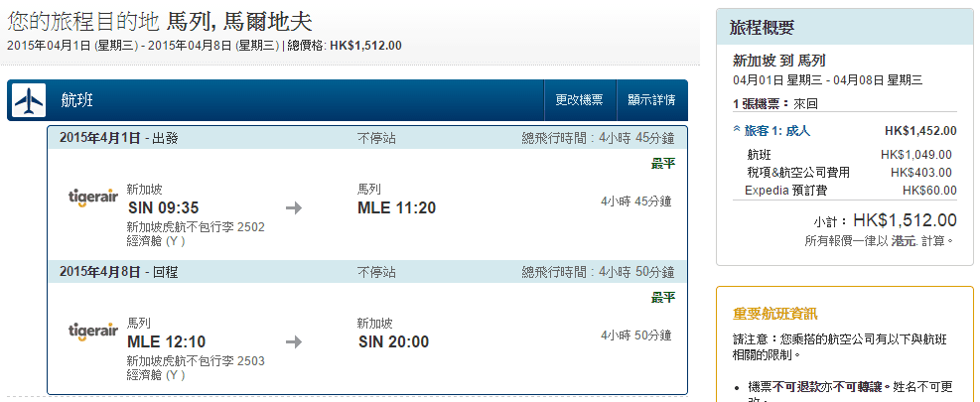The width and height of the screenshot is (980, 402).
Task: Click the SIN 09:35 departure time
Action: pyautogui.click(x=164, y=207)
